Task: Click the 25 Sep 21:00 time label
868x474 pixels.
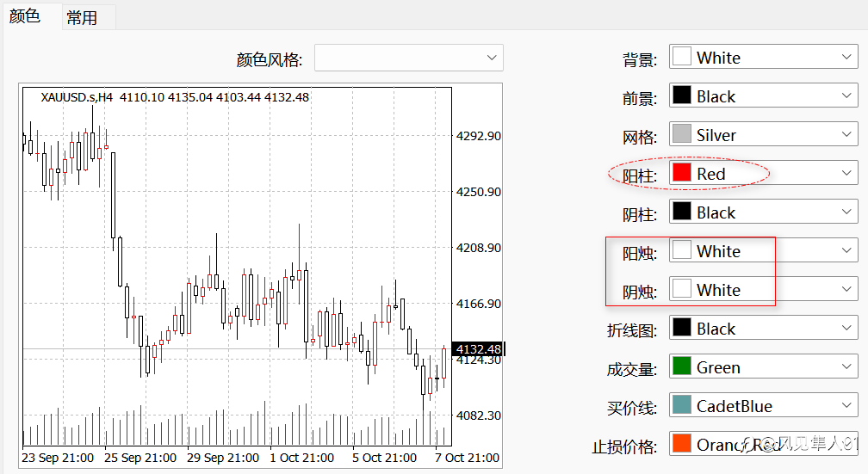Action: click(x=140, y=458)
